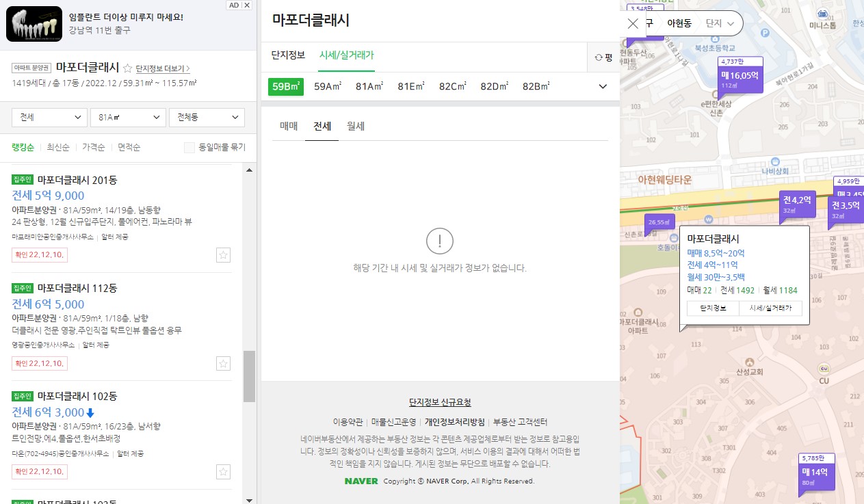The width and height of the screenshot is (864, 504).
Task: Select the 전세 sub-tab
Action: (x=322, y=126)
